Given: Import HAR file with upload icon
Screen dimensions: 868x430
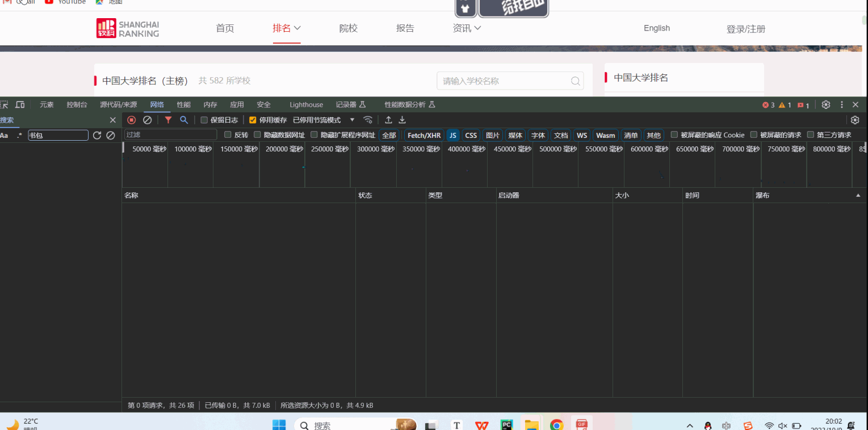Looking at the screenshot, I should (388, 120).
